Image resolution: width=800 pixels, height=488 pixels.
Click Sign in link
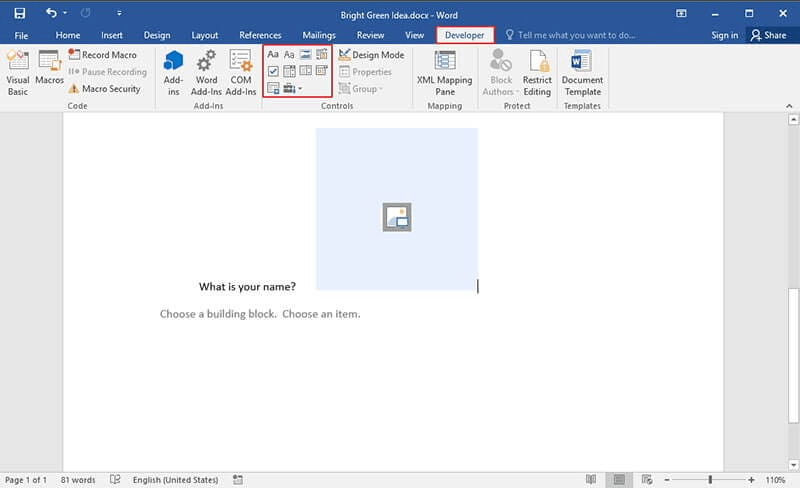724,35
